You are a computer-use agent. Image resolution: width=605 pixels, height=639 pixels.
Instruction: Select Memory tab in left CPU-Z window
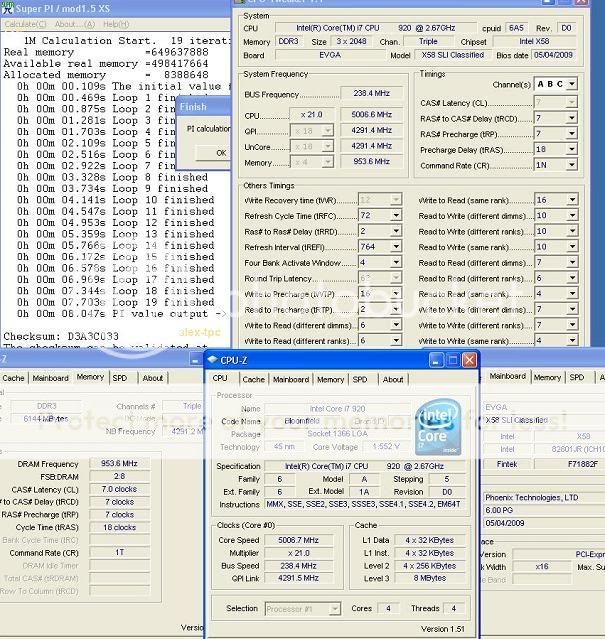(90, 377)
